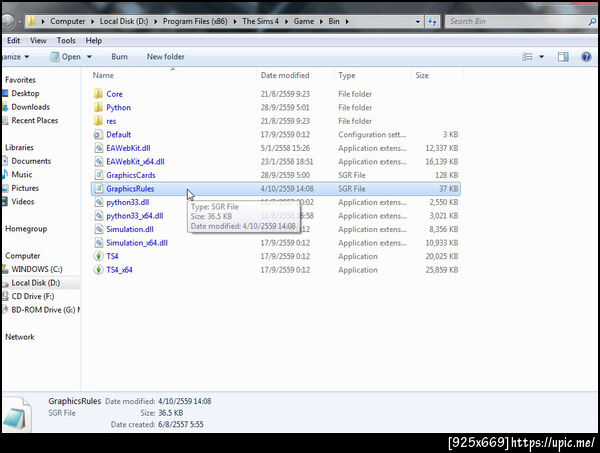Click the search magnifier icon

tap(592, 21)
